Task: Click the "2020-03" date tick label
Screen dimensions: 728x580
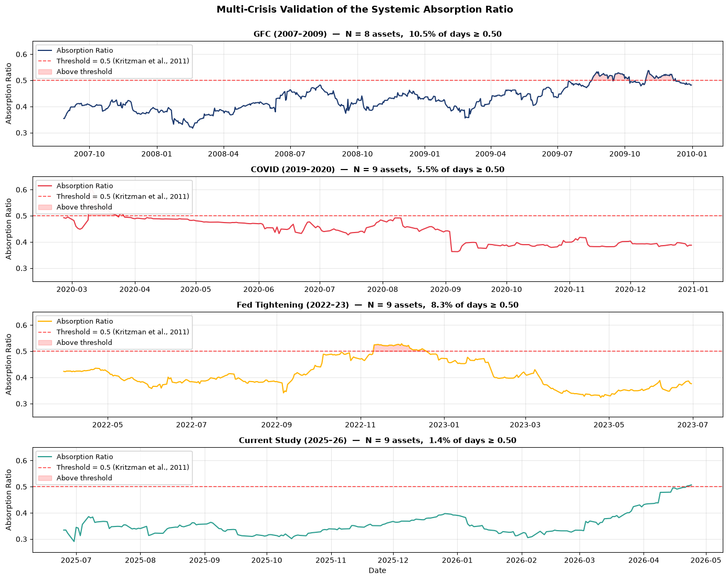Action: (x=72, y=289)
